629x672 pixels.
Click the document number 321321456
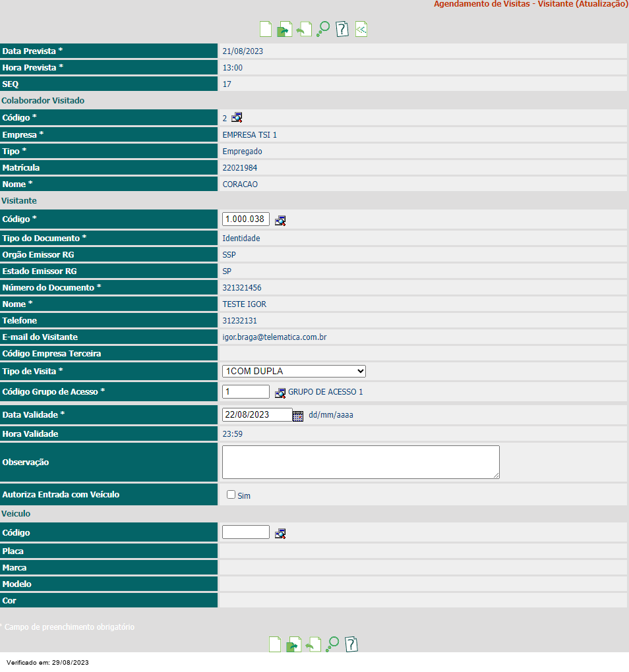tap(242, 287)
